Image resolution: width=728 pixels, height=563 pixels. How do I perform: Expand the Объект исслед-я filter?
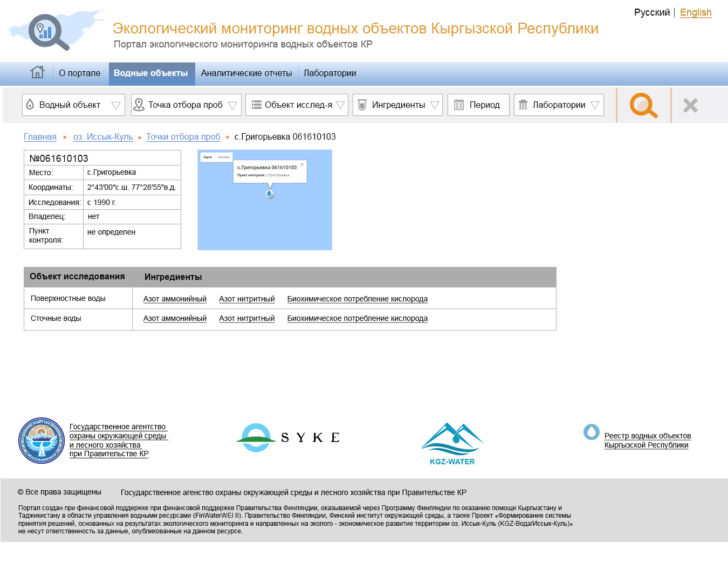297,105
